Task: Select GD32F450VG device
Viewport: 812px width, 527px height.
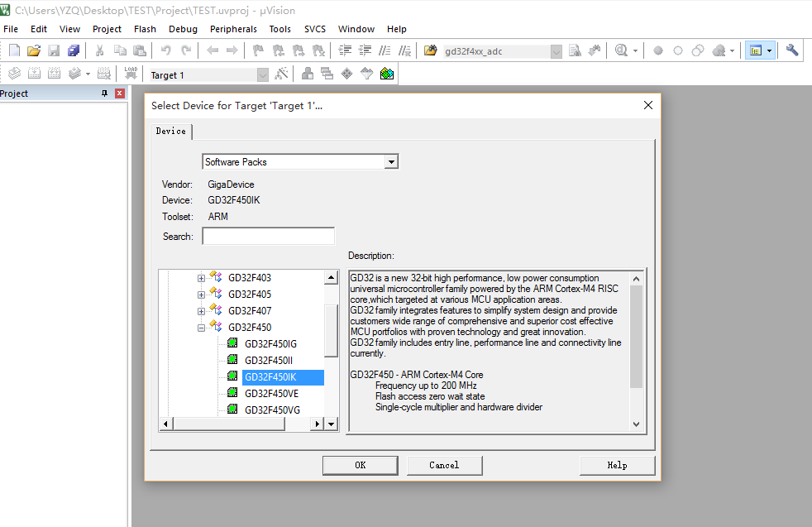Action: [272, 410]
